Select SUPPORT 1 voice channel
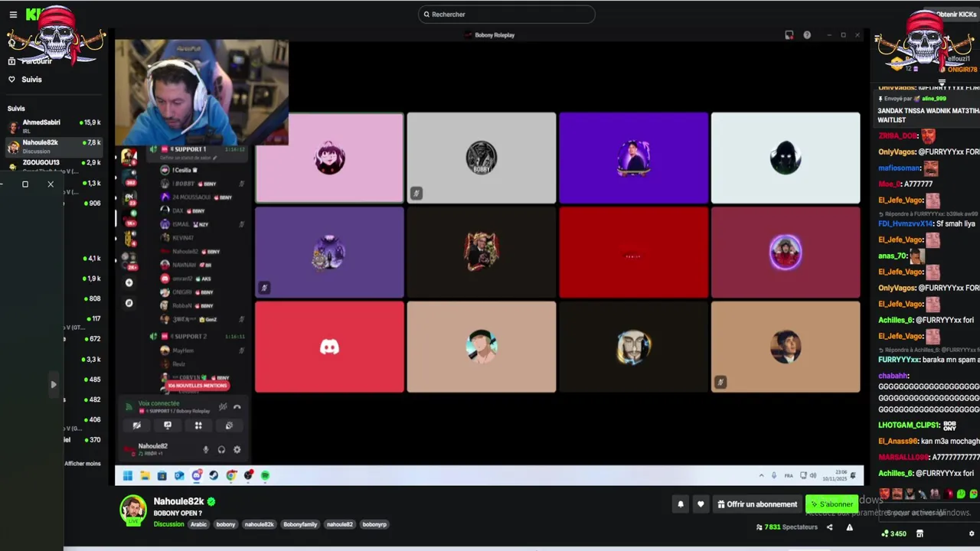The height and width of the screenshot is (551, 980). [195, 149]
